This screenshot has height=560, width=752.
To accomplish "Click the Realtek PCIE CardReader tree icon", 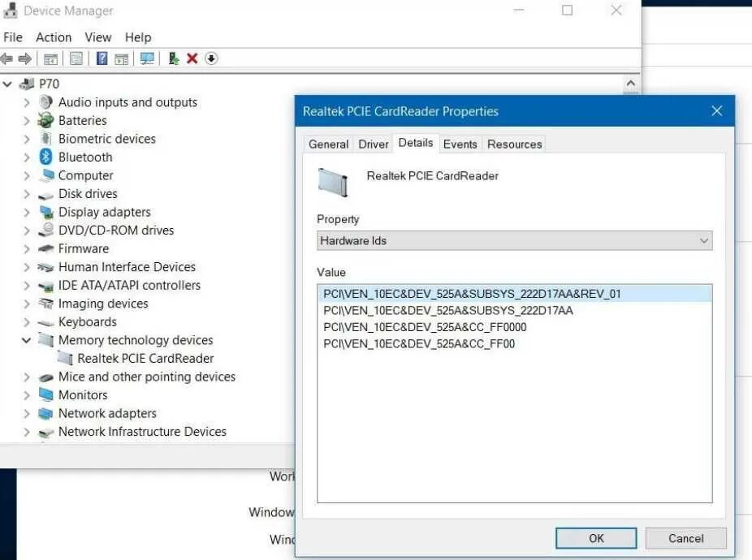I will (x=65, y=358).
